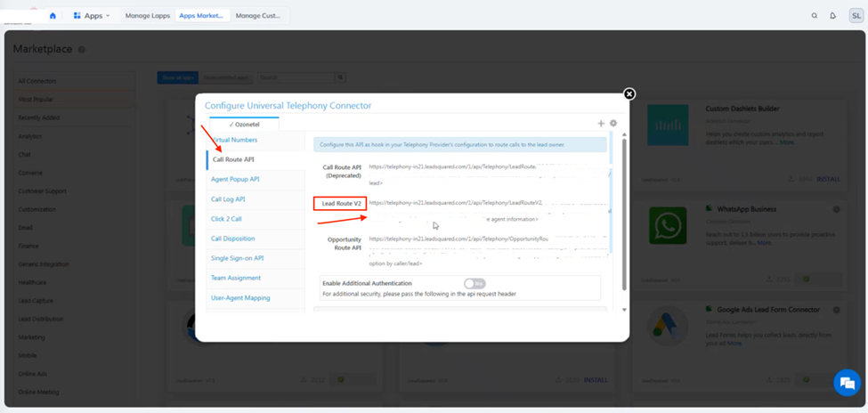Open WhatsApp Business More link
This screenshot has width=868, height=413.
tap(765, 242)
